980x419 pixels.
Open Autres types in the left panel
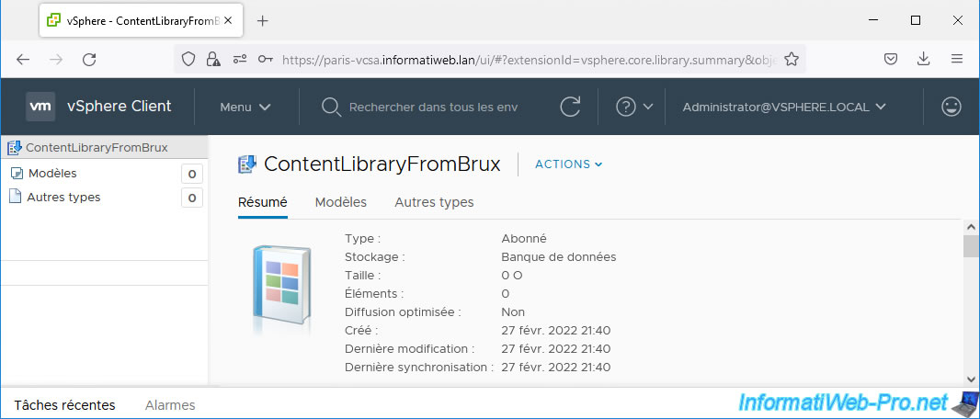pyautogui.click(x=63, y=198)
